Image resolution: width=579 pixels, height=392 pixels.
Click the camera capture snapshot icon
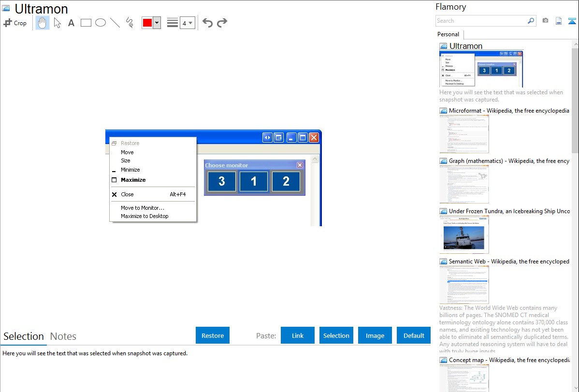point(545,21)
